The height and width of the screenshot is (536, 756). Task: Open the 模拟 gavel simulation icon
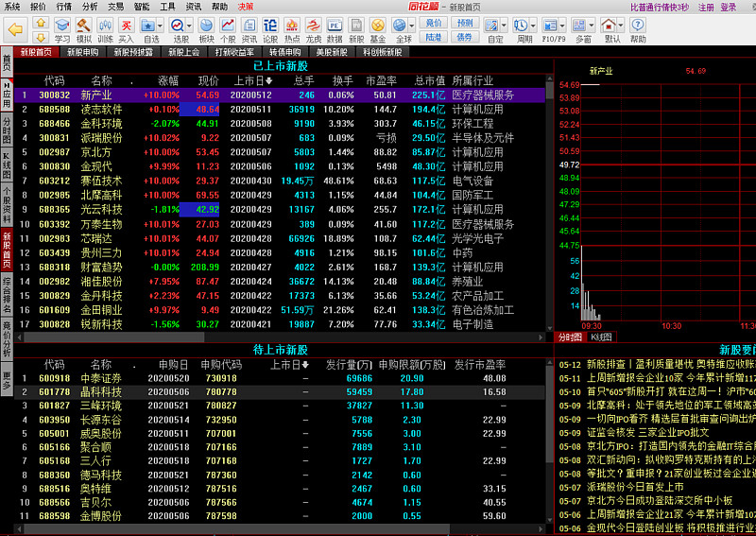coord(84,30)
